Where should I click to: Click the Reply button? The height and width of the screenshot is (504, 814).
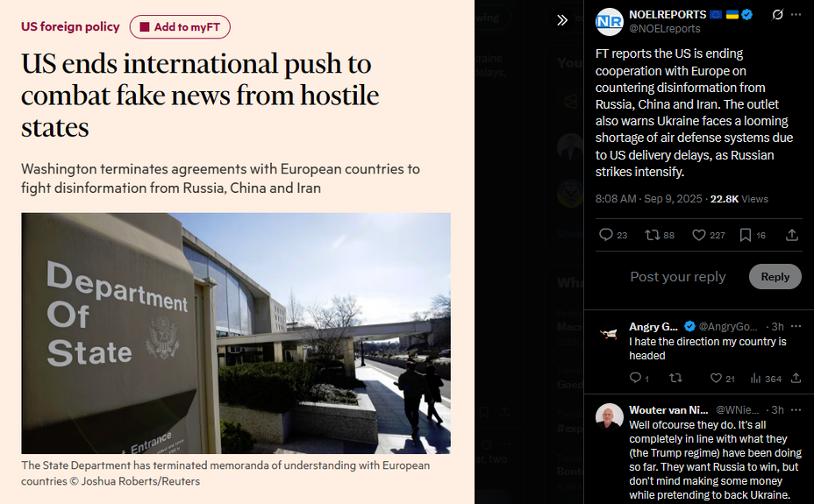[x=775, y=277]
